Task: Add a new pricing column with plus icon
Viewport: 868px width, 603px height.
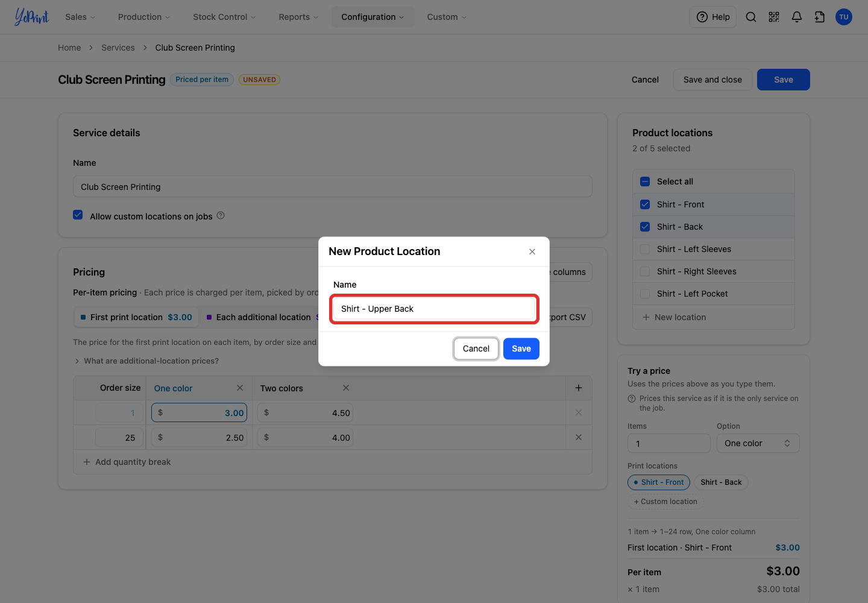Action: [x=579, y=388]
